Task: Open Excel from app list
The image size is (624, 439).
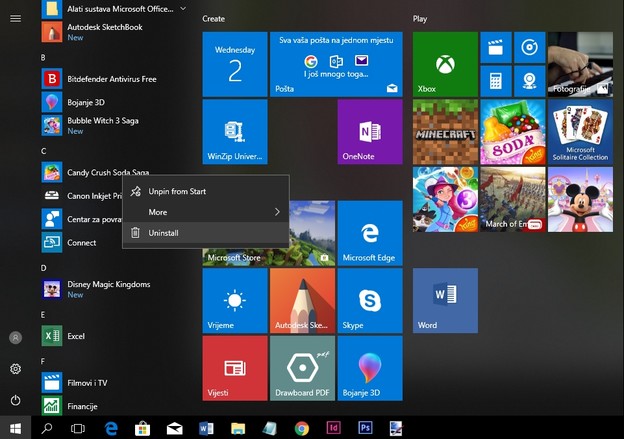Action: pyautogui.click(x=113, y=336)
